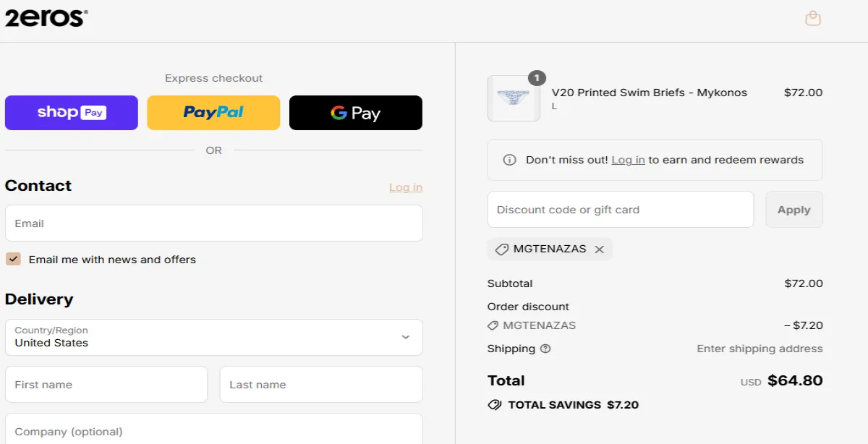Open Log in from the Contact section

(405, 187)
